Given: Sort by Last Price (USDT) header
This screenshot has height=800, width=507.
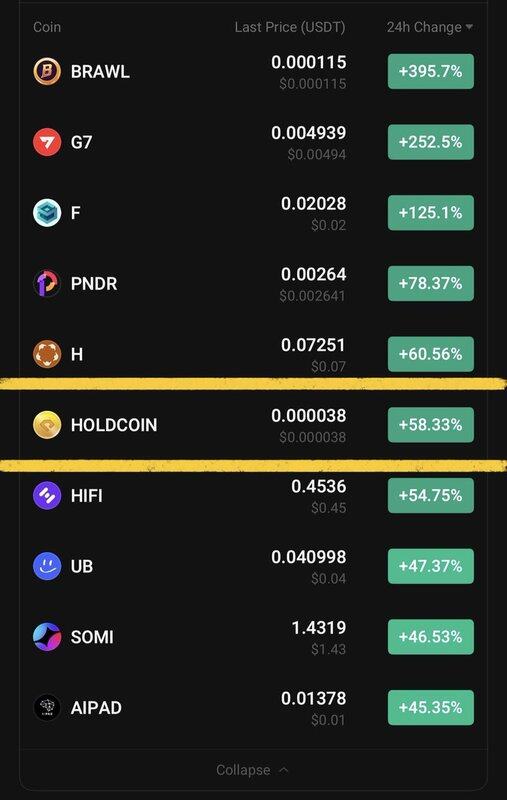Looking at the screenshot, I should click(x=290, y=27).
